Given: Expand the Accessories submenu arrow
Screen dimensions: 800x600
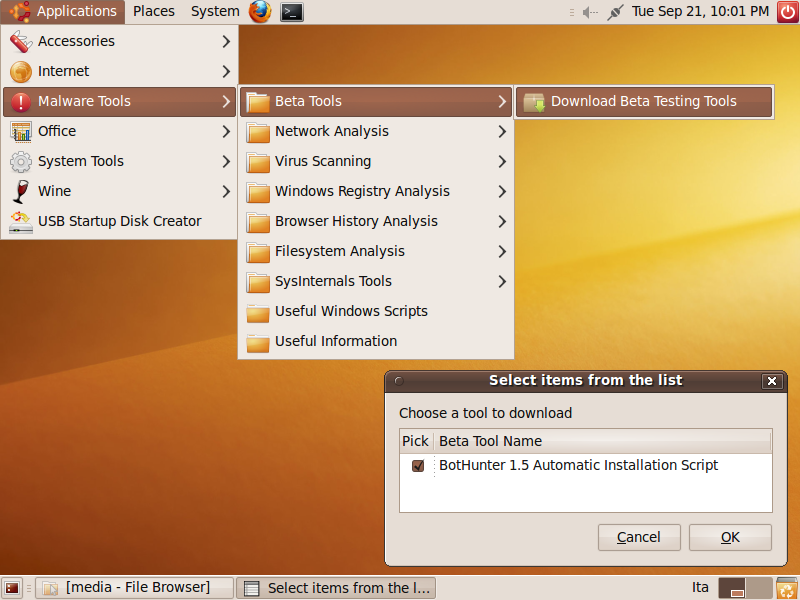Looking at the screenshot, I should [x=226, y=41].
